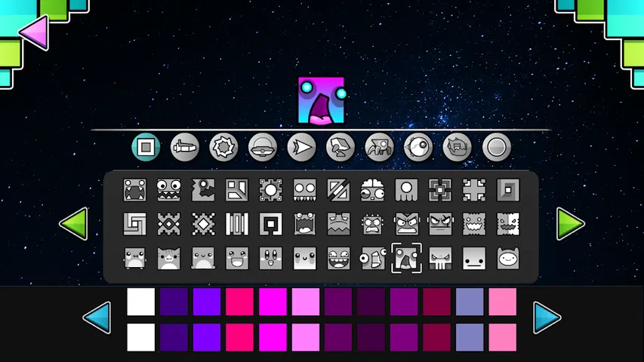Pick the square spiral cube icon
Image resolution: width=644 pixels, height=362 pixels.
pos(134,224)
